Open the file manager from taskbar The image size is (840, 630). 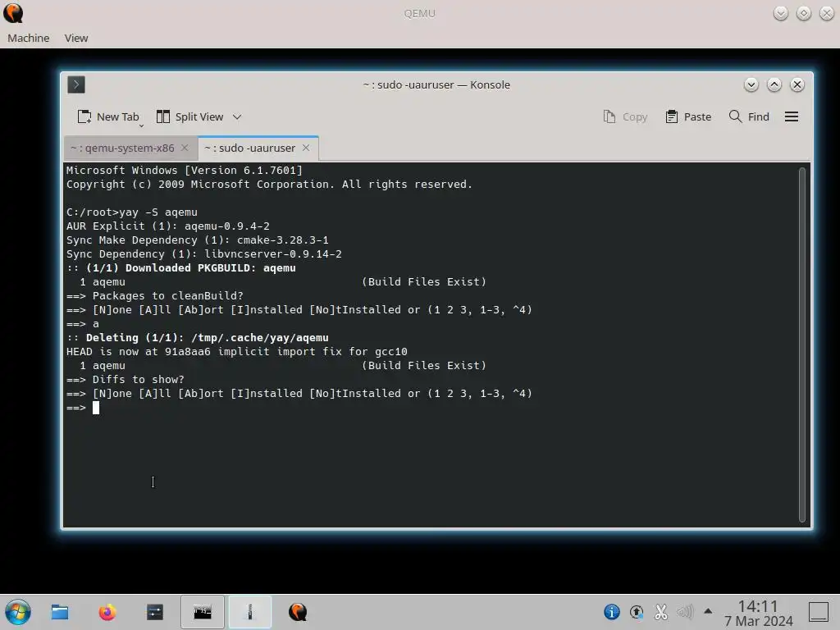[59, 612]
